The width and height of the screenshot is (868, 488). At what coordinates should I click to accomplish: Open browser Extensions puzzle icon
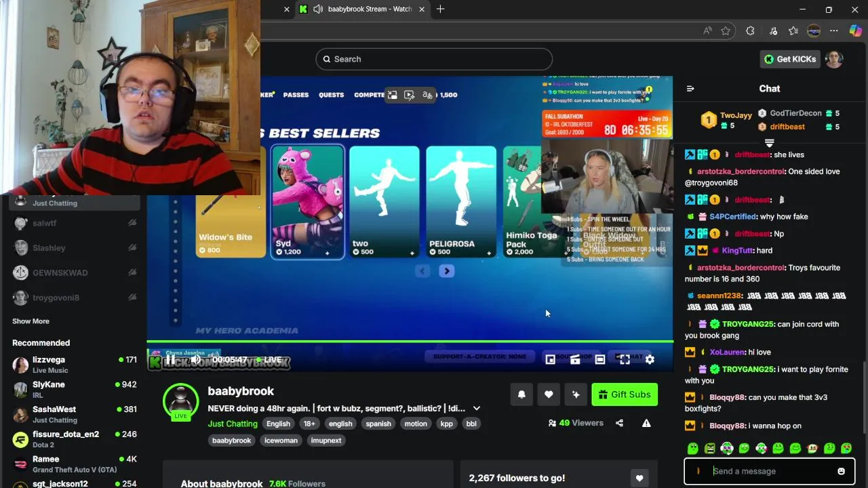coord(750,30)
